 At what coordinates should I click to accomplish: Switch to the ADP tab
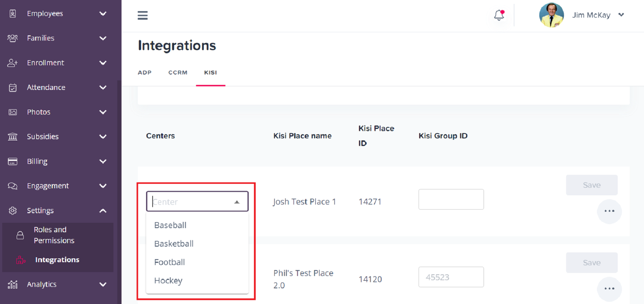click(x=144, y=73)
